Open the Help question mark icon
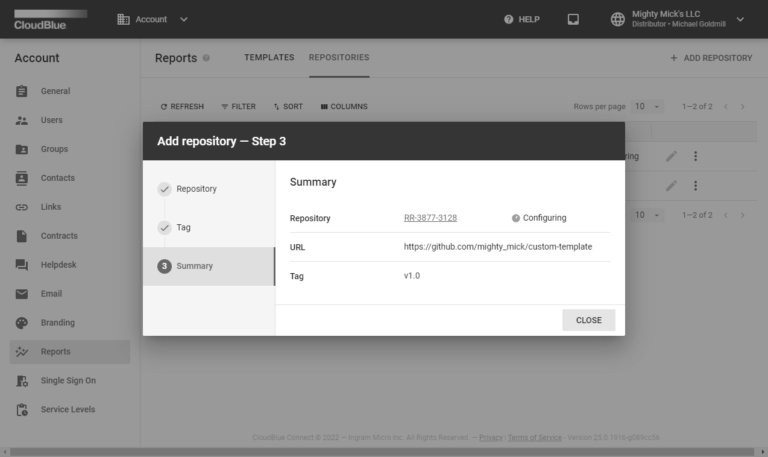The image size is (768, 457). click(508, 20)
